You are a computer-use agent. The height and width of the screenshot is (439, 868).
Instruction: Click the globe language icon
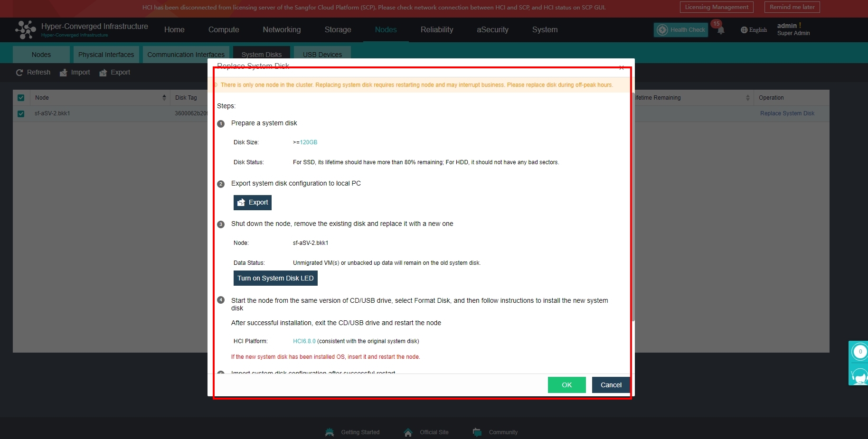point(744,30)
